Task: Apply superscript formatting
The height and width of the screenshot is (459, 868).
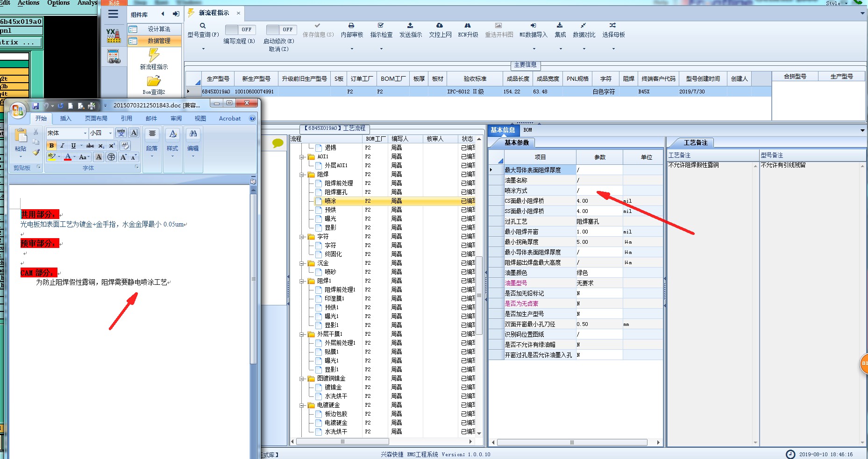Action: tap(112, 146)
